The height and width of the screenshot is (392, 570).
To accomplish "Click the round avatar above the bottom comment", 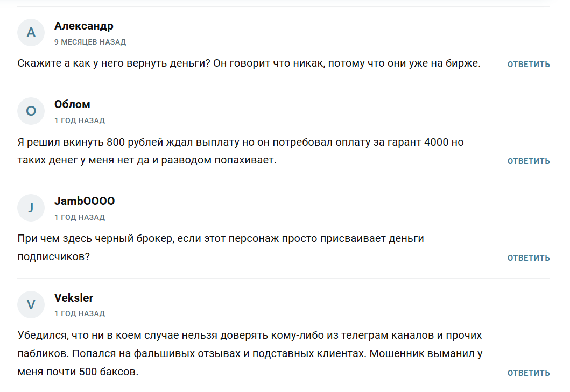I will point(31,304).
